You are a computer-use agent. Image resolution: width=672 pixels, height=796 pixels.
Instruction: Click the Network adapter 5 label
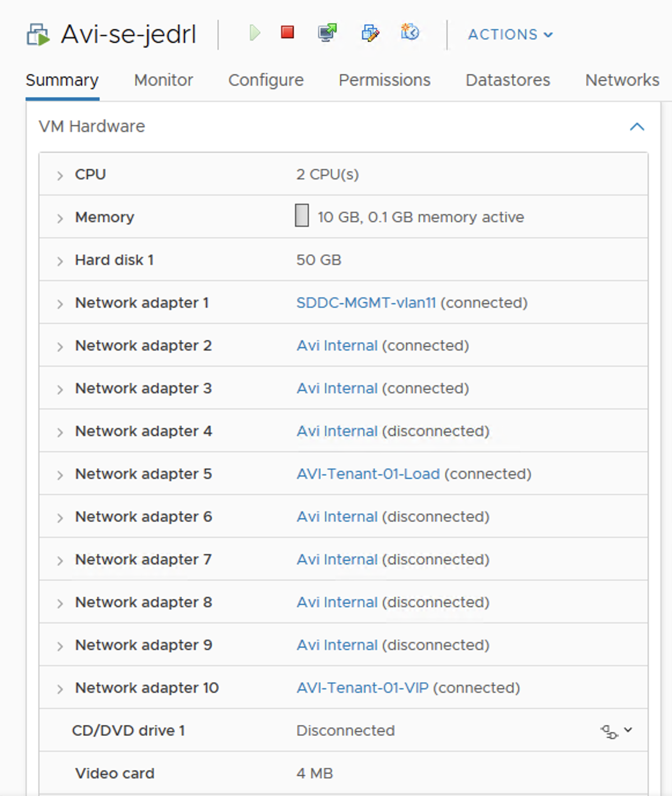pos(143,474)
